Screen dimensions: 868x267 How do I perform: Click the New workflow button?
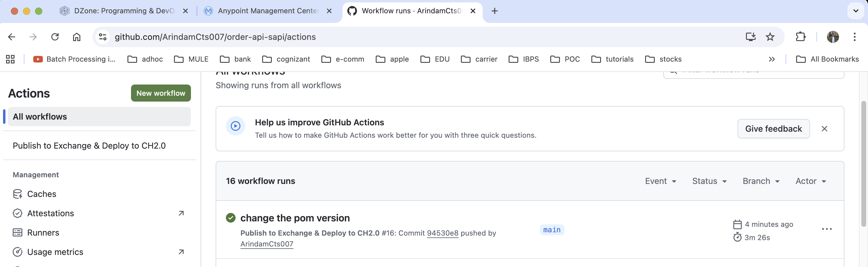coord(161,93)
